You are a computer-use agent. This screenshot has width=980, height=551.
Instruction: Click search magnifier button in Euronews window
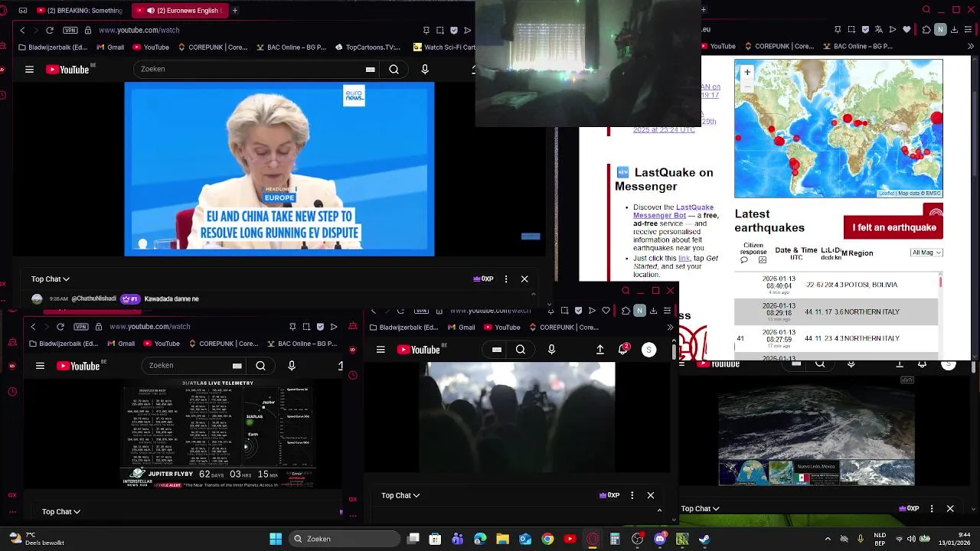[394, 69]
